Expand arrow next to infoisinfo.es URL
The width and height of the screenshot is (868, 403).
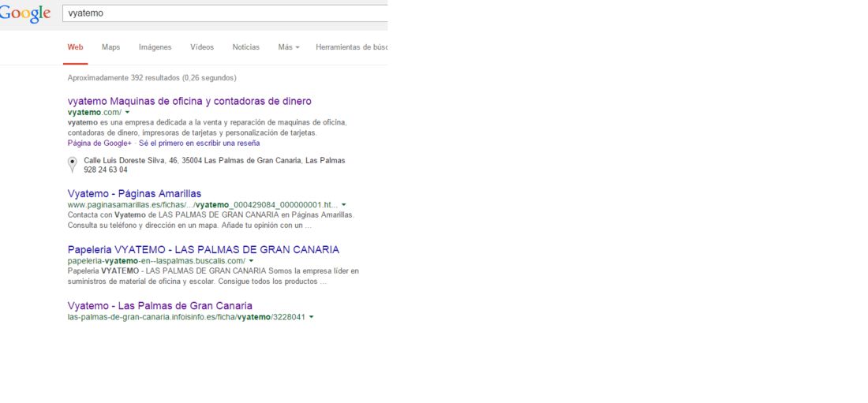pos(311,317)
